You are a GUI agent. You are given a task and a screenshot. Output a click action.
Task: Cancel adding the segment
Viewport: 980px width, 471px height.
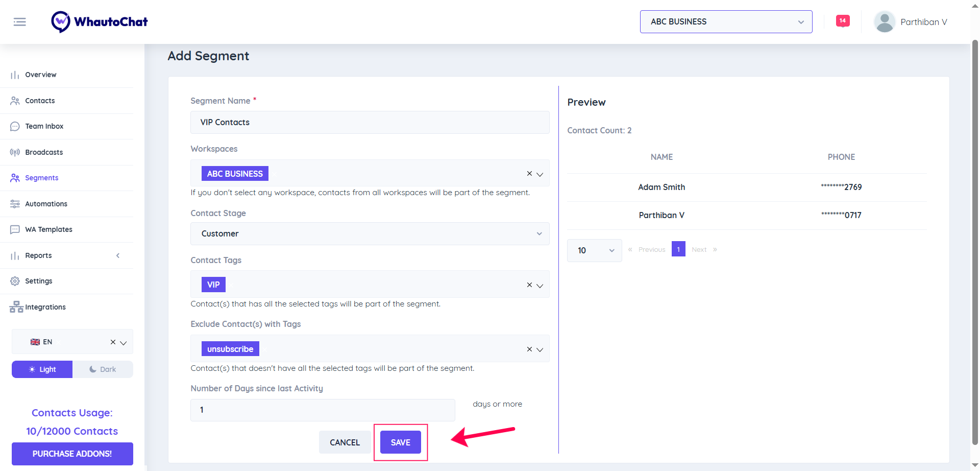pos(345,442)
